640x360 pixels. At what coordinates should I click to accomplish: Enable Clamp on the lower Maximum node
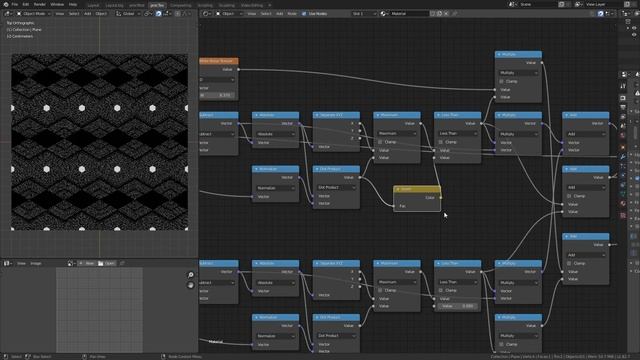click(x=380, y=290)
